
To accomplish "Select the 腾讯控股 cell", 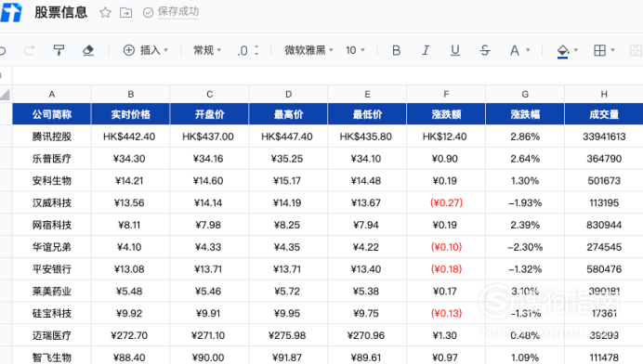I will (52, 136).
